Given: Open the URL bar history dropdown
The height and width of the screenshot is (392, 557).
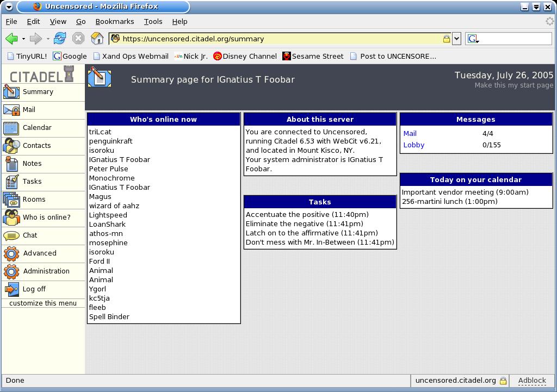Looking at the screenshot, I should tap(456, 39).
